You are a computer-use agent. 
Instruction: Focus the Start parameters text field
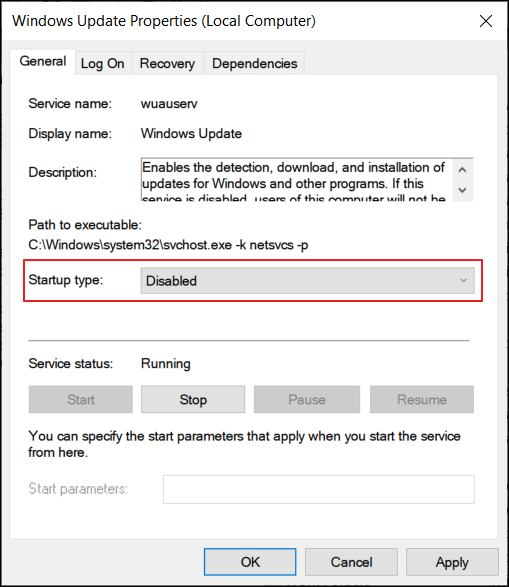pyautogui.click(x=319, y=489)
